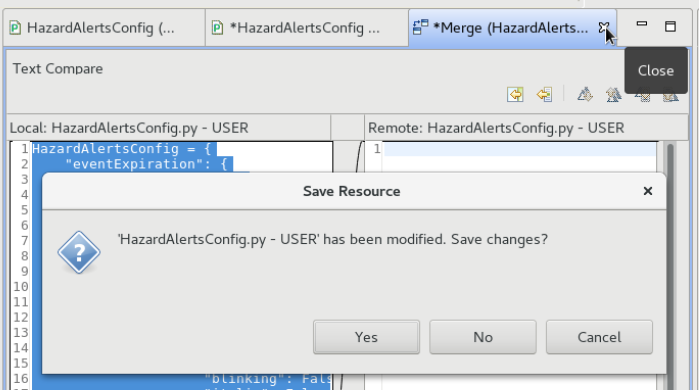Close the Save Resource dialog with X

(x=648, y=191)
